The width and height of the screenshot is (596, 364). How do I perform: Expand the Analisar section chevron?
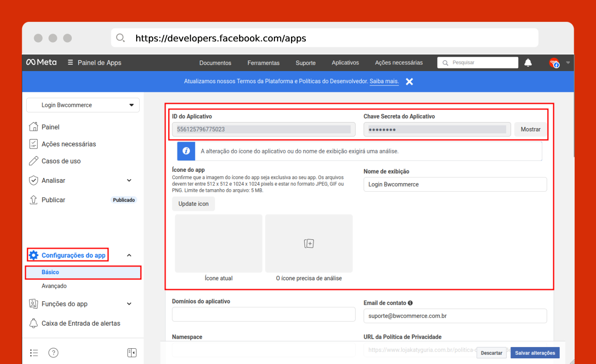coord(129,180)
